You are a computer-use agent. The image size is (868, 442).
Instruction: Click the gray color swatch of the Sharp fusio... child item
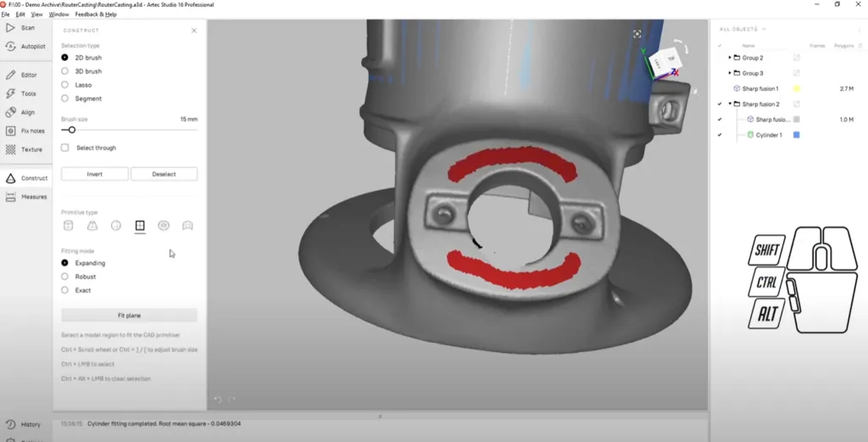[797, 120]
